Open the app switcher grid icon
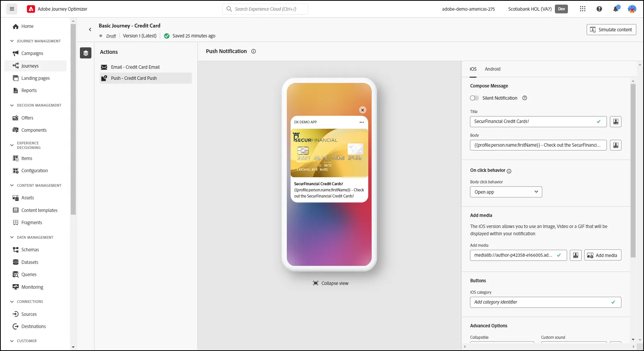 (582, 9)
